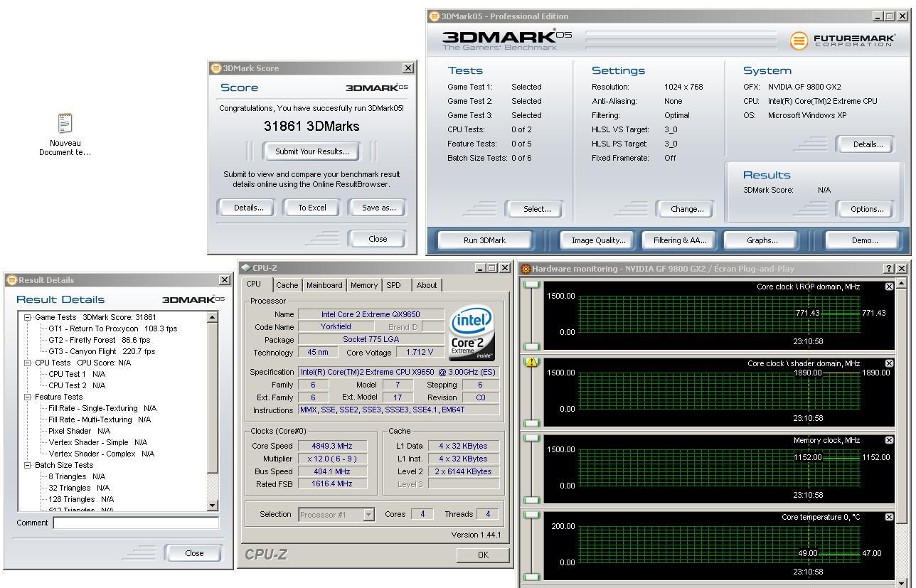
Task: Click the Comment input field
Action: point(136,523)
